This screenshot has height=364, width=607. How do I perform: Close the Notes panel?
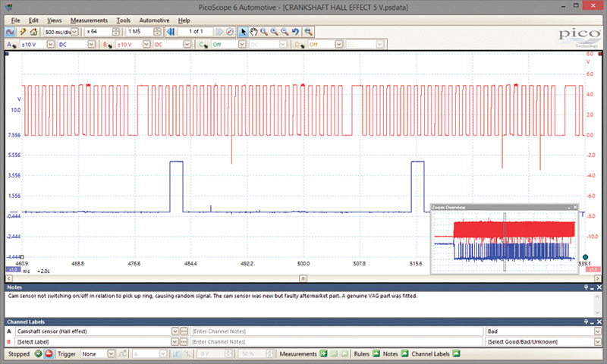click(x=599, y=287)
